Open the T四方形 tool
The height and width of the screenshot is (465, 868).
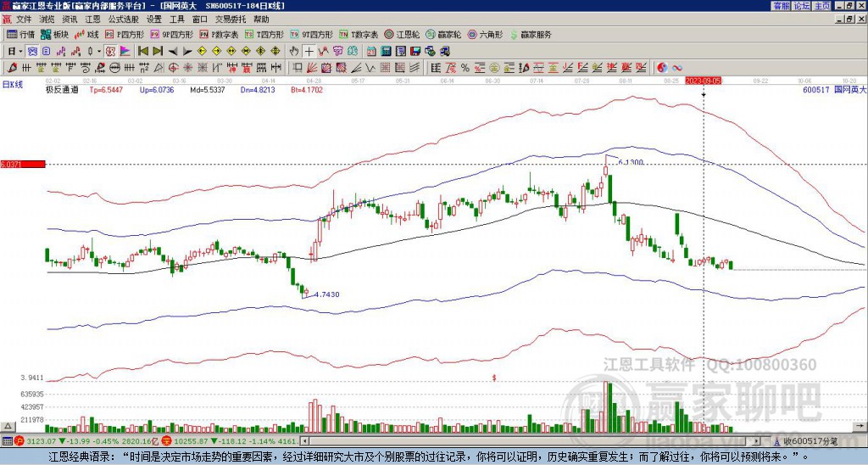[264, 34]
